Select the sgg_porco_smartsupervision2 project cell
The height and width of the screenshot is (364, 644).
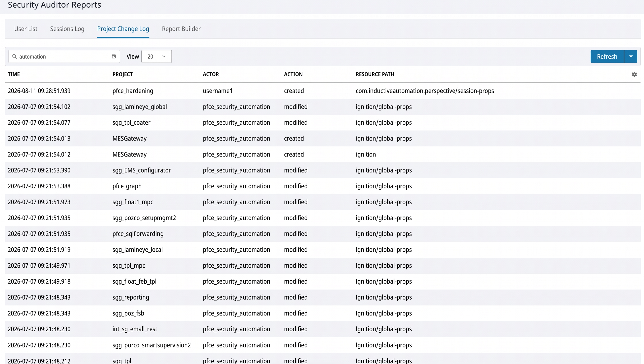coord(152,345)
